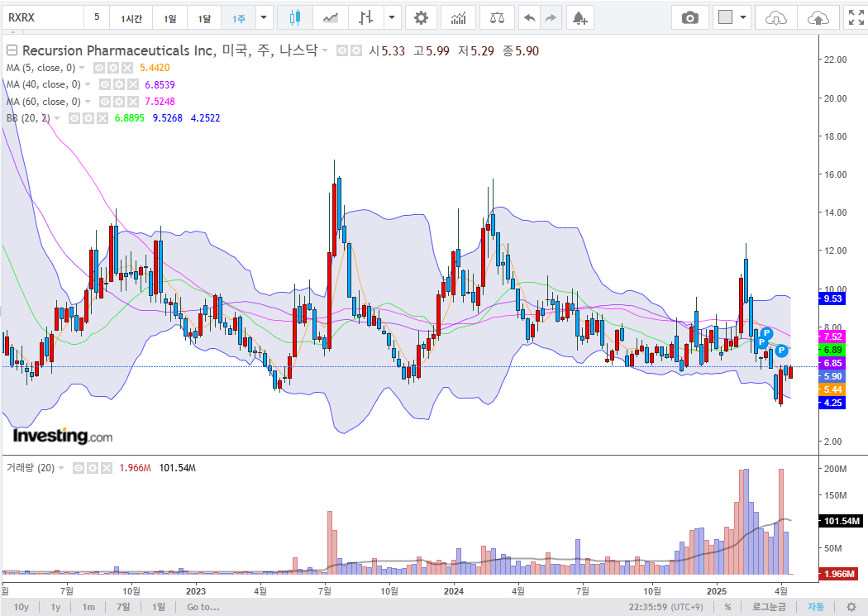
Task: Set the range to 7일
Action: click(x=123, y=607)
